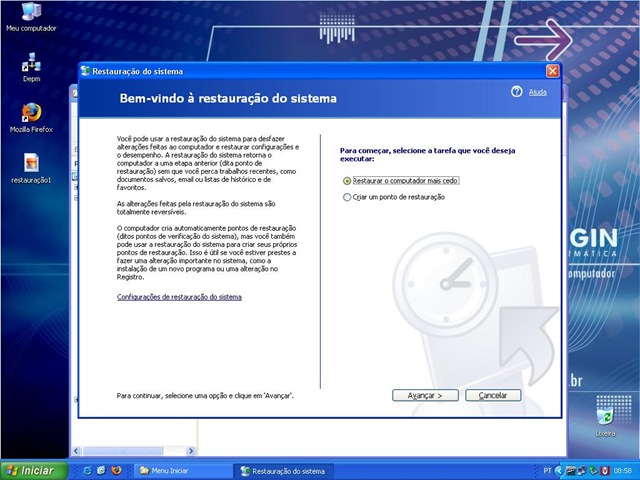Launch Firefox from quick launch bar
The width and height of the screenshot is (640, 480).
click(116, 471)
